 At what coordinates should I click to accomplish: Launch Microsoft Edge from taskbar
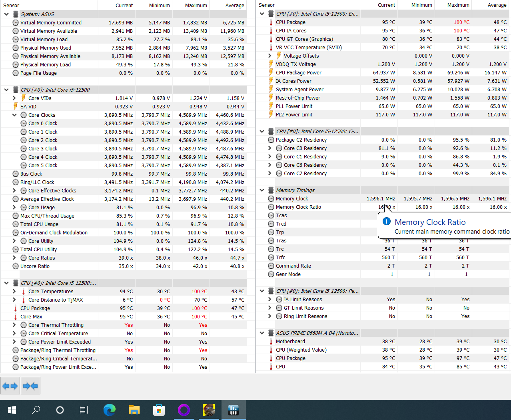(109, 410)
